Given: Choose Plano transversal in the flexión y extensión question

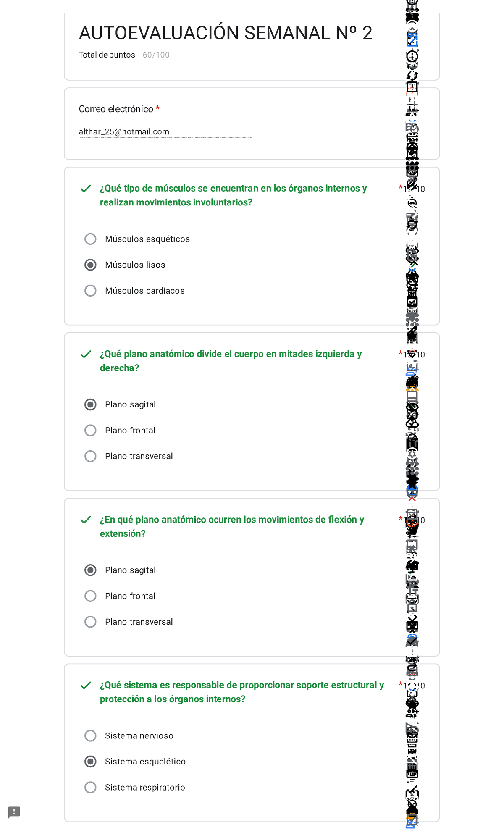Looking at the screenshot, I should coord(90,622).
